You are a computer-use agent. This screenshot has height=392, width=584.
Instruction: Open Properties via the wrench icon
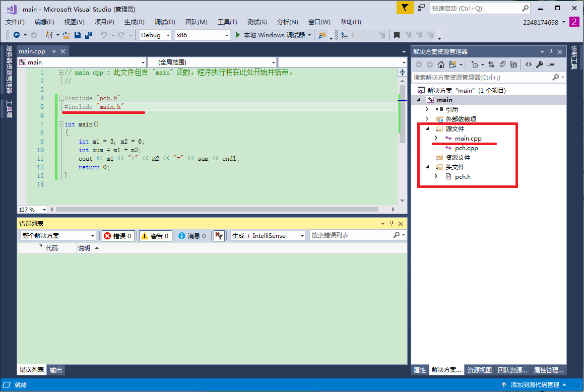pyautogui.click(x=539, y=64)
